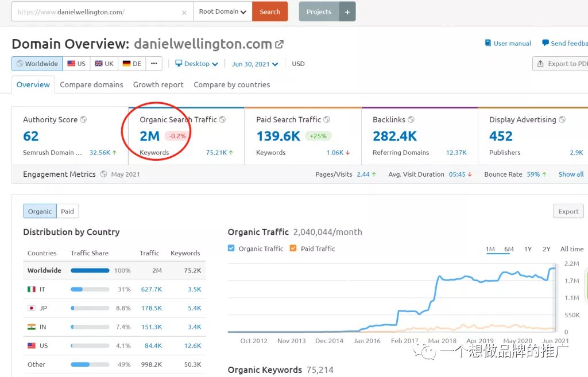588x377 pixels.
Task: Click the Projects button
Action: (319, 11)
